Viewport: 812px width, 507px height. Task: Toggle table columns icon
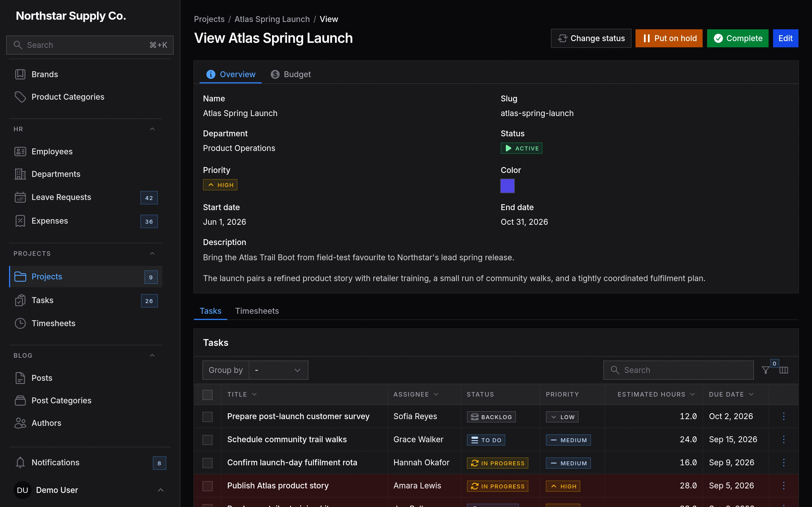784,370
